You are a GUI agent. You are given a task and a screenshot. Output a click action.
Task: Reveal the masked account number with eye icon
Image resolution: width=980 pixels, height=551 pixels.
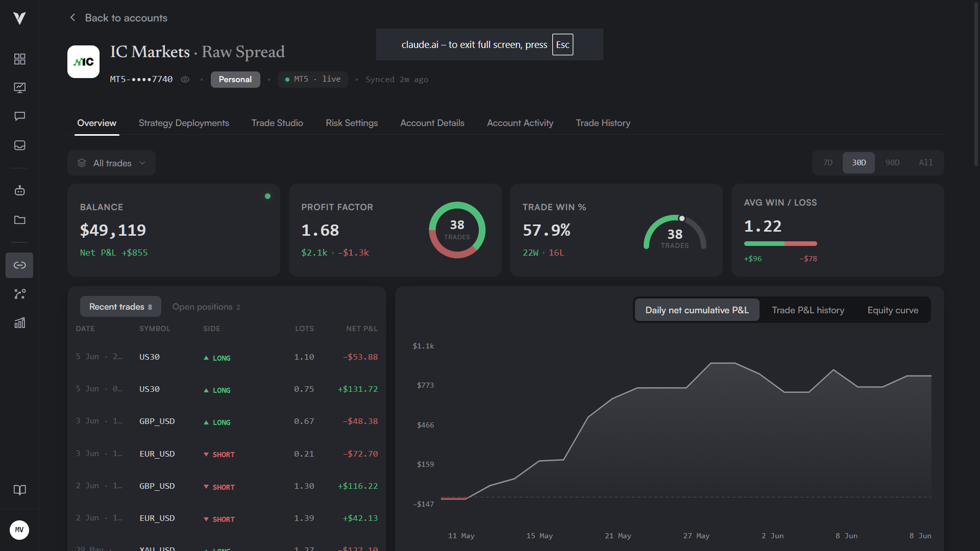click(x=185, y=80)
